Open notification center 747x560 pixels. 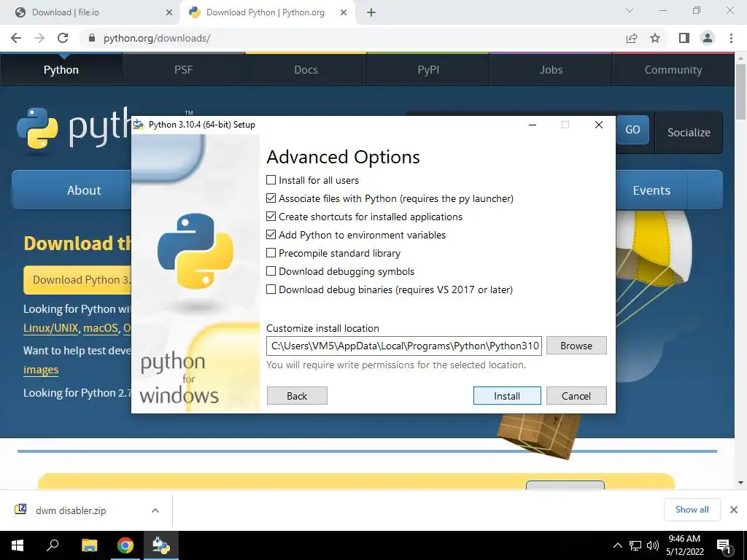coord(724,546)
